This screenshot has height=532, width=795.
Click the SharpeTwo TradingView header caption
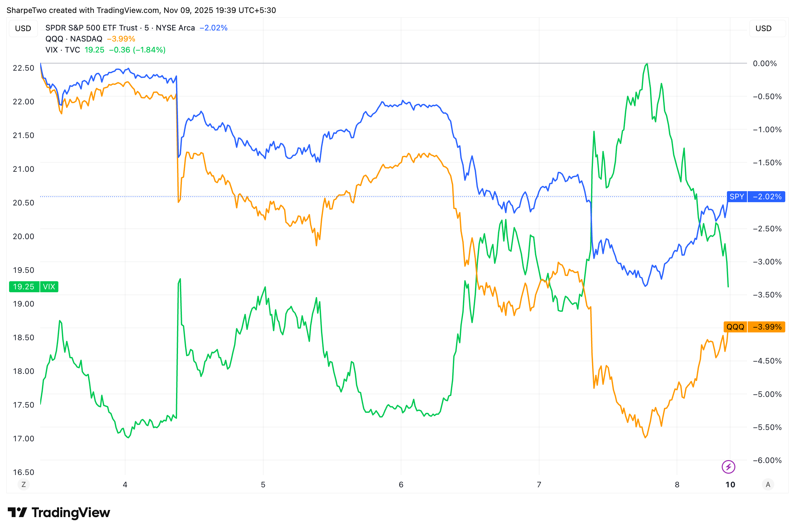click(x=141, y=10)
